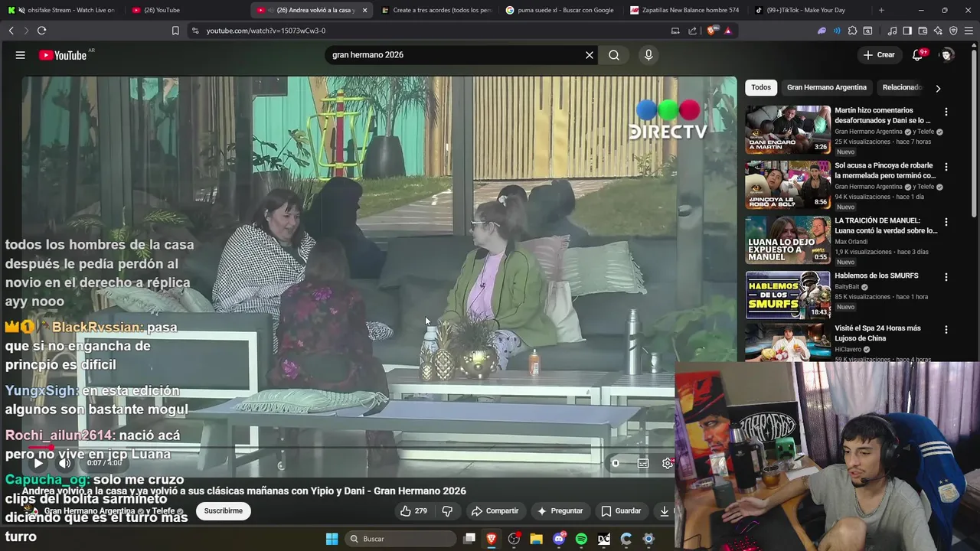Clear the search box text
Image resolution: width=980 pixels, height=551 pixels.
tap(590, 55)
